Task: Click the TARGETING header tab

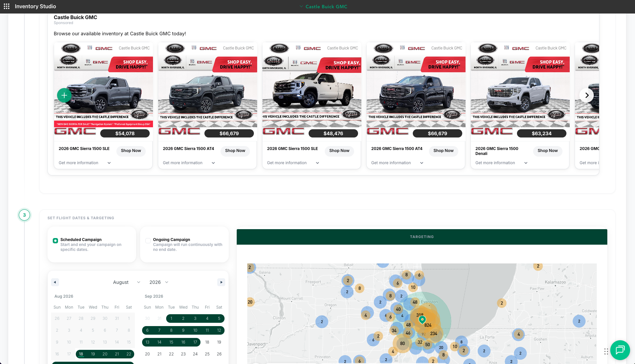Action: point(422,237)
